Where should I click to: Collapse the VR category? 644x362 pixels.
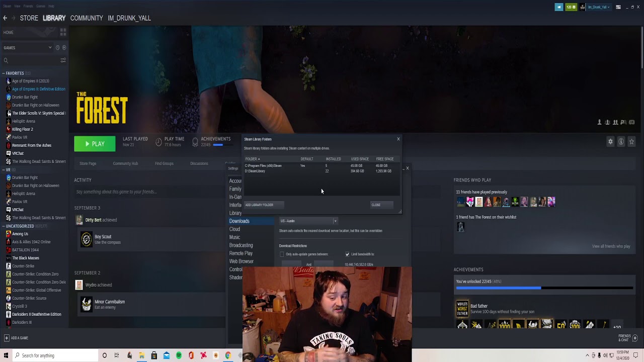click(4, 170)
